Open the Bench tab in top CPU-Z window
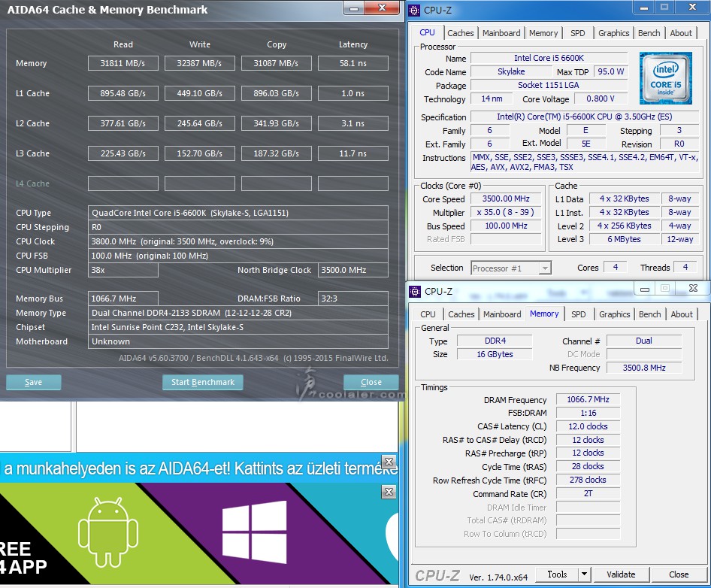This screenshot has width=711, height=588. coord(649,33)
